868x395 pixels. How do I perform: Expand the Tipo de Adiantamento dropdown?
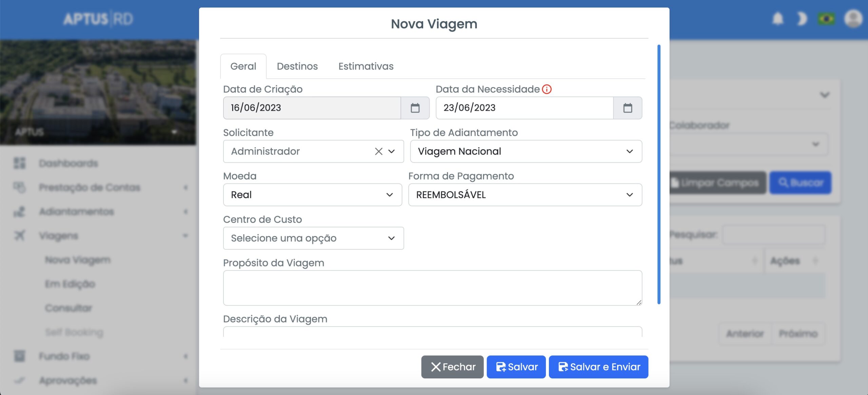click(x=526, y=151)
